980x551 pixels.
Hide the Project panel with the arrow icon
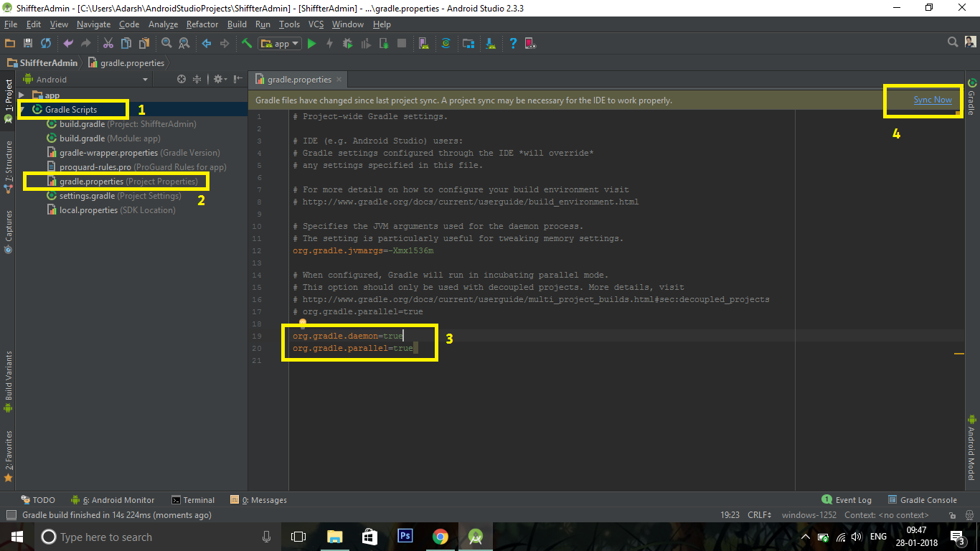[237, 80]
